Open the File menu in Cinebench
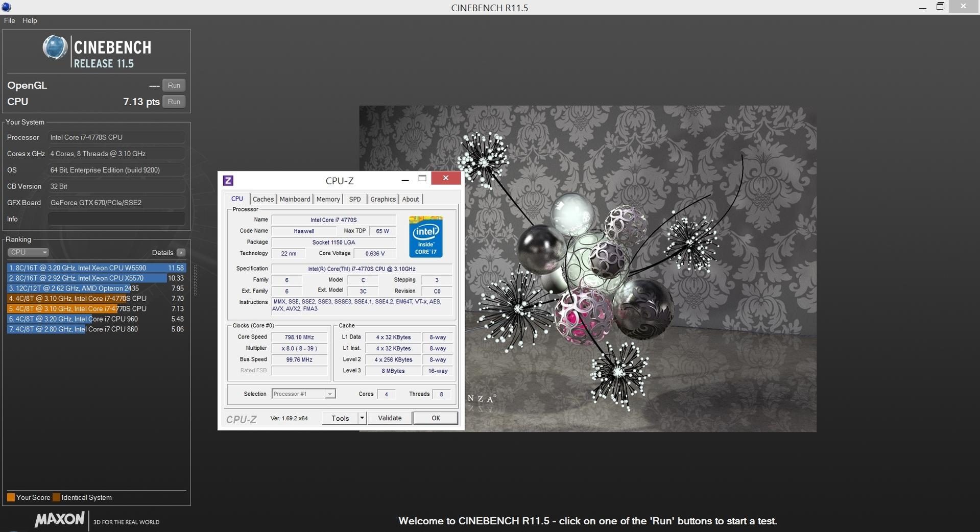Image resolution: width=980 pixels, height=532 pixels. pyautogui.click(x=9, y=20)
